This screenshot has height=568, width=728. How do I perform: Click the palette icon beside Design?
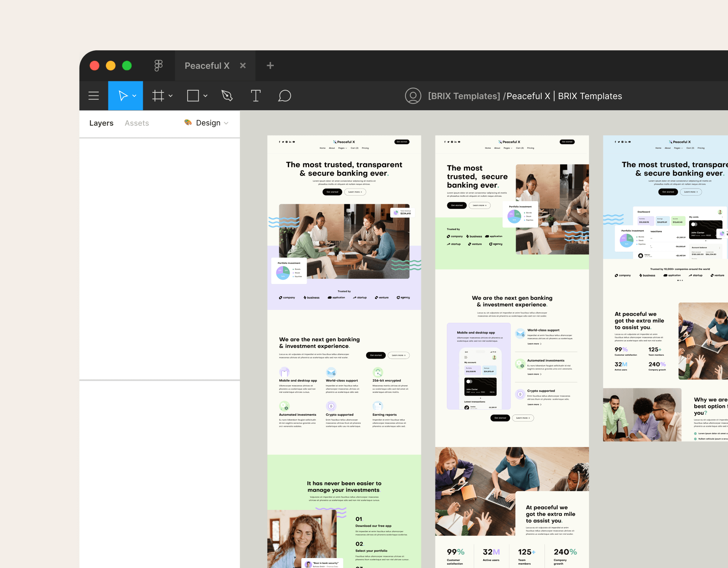188,123
